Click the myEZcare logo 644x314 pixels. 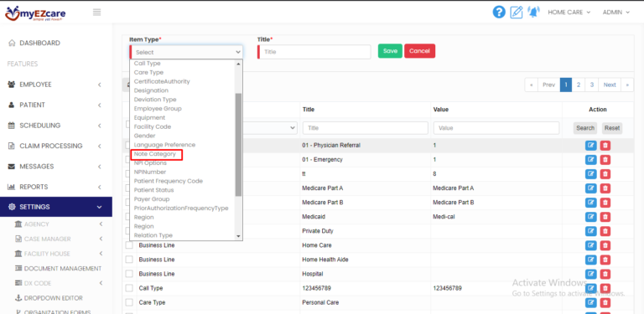coord(35,13)
